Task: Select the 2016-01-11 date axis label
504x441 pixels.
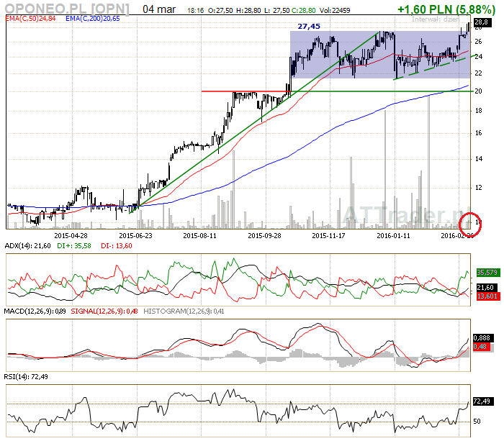Action: pyautogui.click(x=393, y=235)
